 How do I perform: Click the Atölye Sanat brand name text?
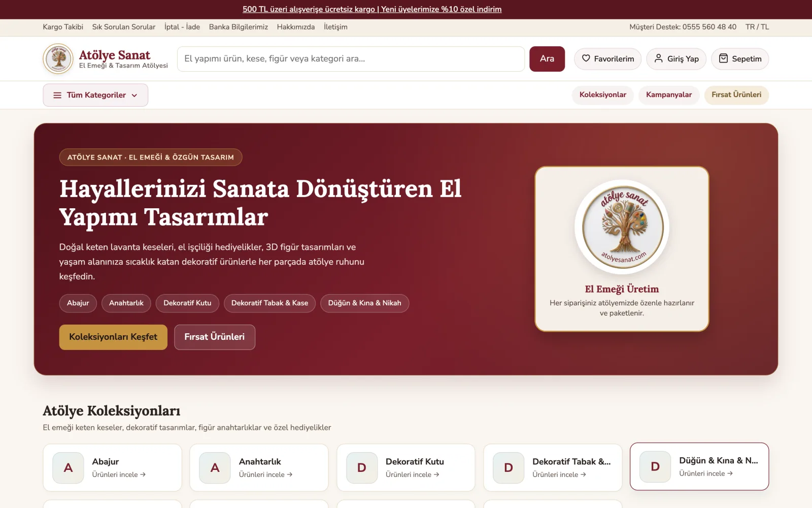click(x=115, y=55)
